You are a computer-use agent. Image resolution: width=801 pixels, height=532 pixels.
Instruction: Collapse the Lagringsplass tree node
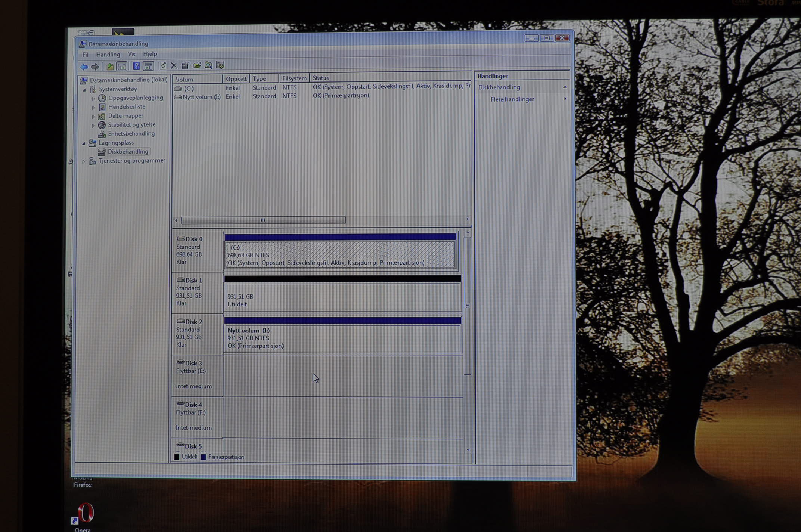[x=84, y=143]
